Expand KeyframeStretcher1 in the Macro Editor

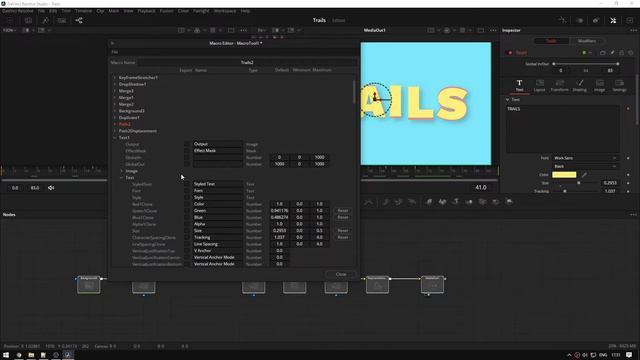coord(115,78)
